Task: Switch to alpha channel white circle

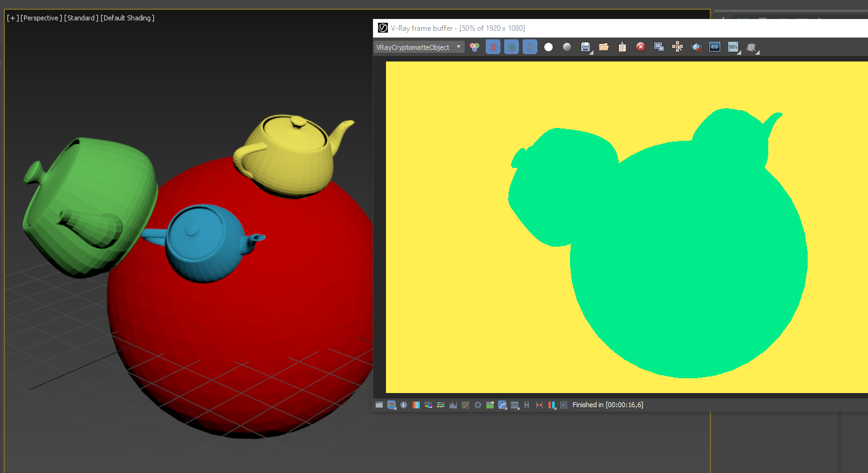Action: tap(549, 47)
